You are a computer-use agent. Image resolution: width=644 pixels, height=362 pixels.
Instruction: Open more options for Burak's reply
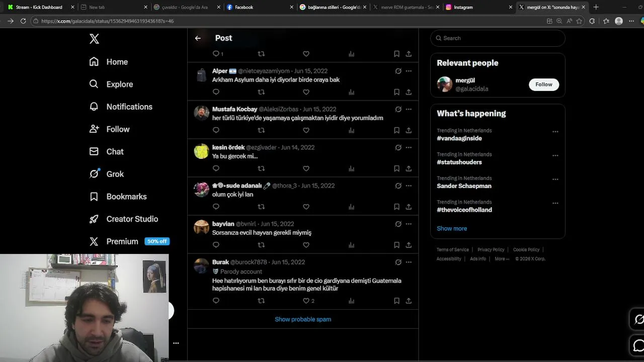[x=409, y=262]
